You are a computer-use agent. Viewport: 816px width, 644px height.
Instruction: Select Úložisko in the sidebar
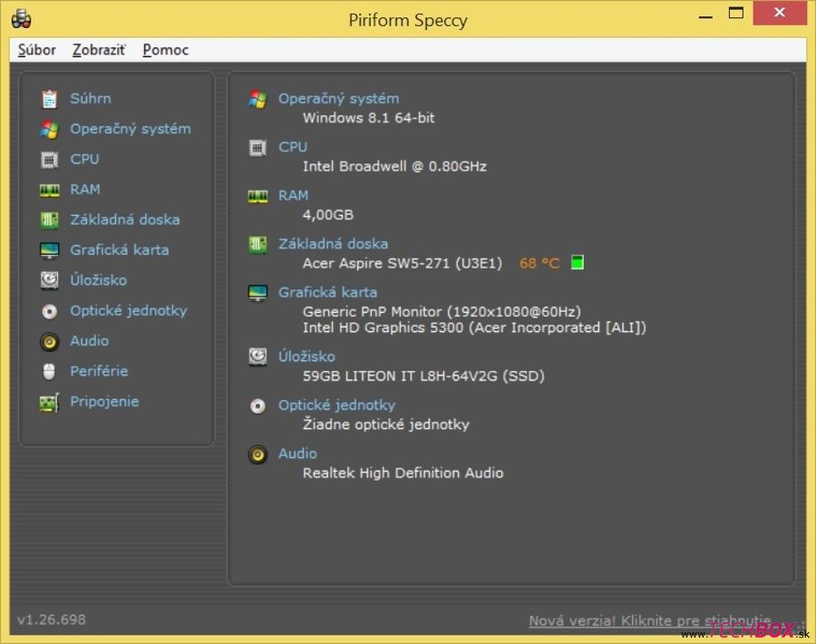click(x=98, y=280)
